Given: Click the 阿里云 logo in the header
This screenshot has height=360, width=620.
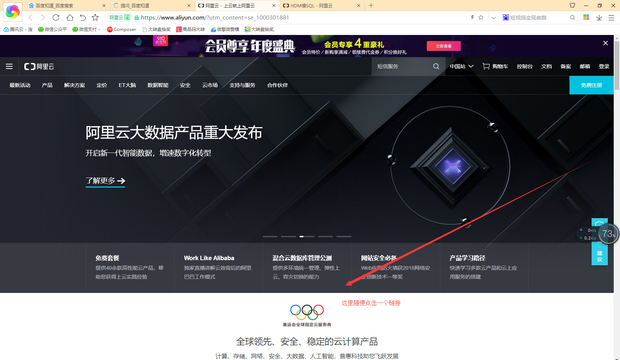Looking at the screenshot, I should click(39, 66).
